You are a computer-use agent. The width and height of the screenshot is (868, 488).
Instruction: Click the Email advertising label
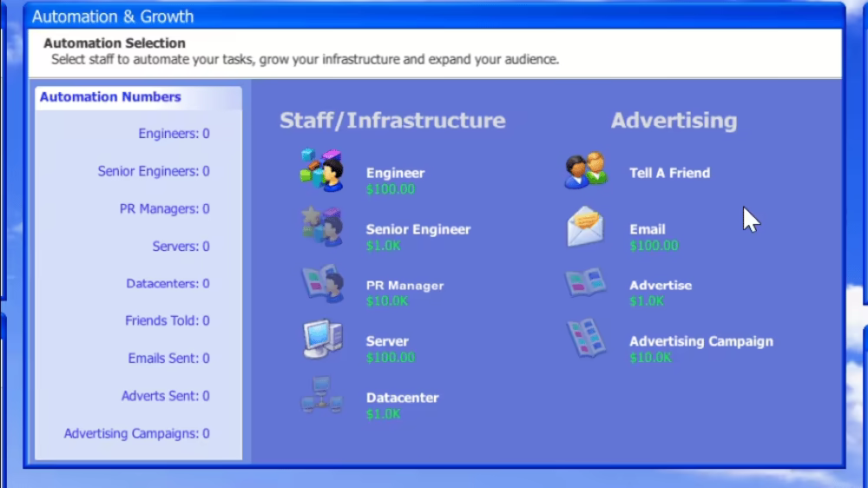click(x=648, y=229)
